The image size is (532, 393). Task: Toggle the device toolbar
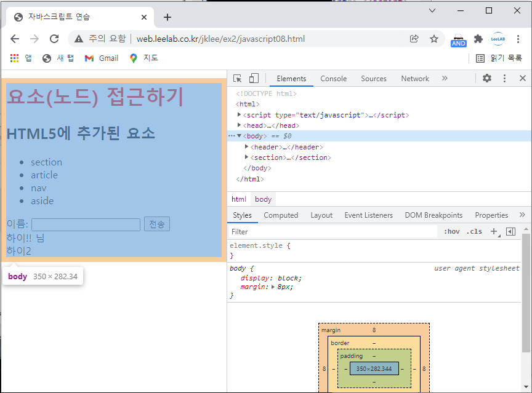click(254, 79)
